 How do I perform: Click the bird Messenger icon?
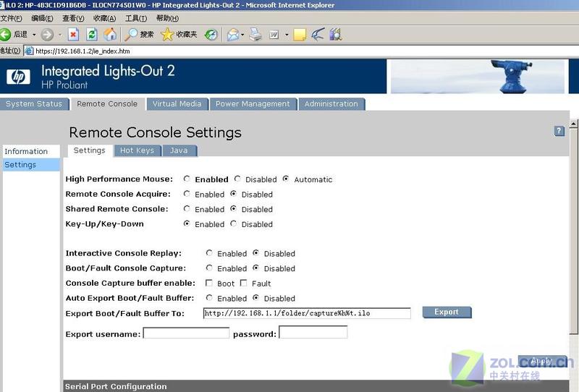click(x=318, y=34)
